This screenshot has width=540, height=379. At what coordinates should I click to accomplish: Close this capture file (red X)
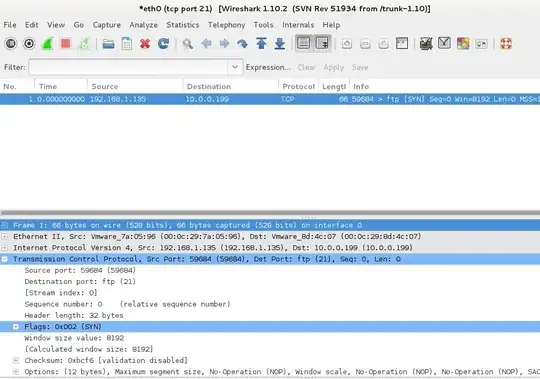pyautogui.click(x=145, y=44)
